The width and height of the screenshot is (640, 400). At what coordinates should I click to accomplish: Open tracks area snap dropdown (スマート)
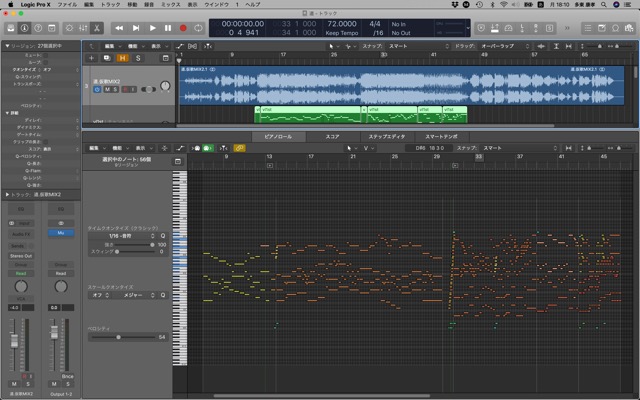[x=417, y=46]
